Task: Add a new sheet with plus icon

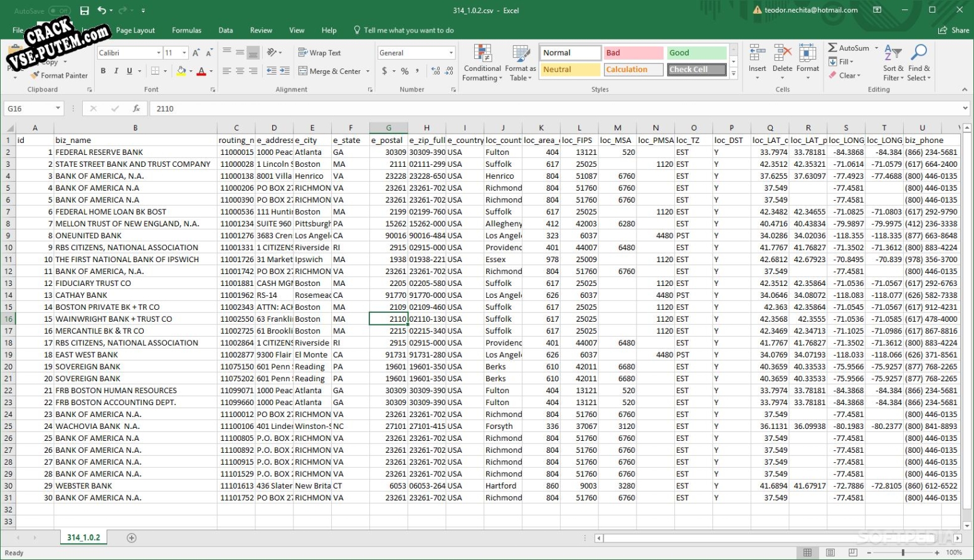Action: click(x=131, y=538)
